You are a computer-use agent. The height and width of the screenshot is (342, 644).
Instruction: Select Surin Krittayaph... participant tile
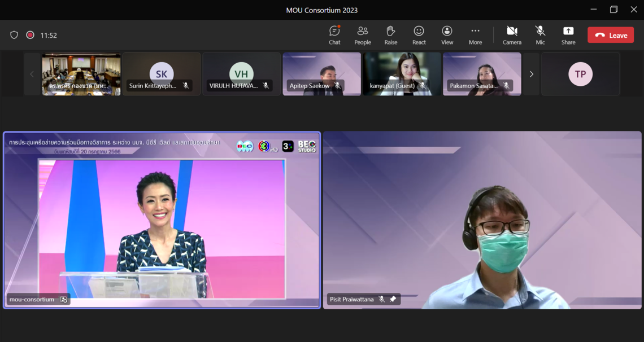[162, 74]
